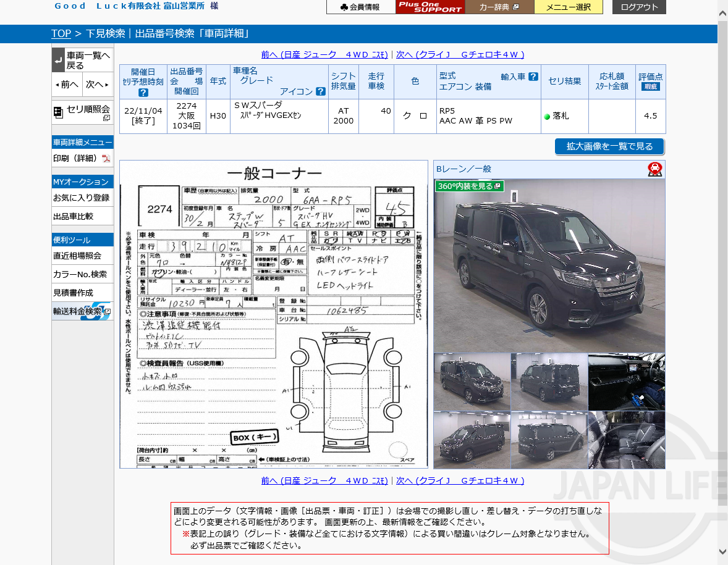Select the dashboard interior thumbnail
This screenshot has height=565, width=728.
pos(626,382)
